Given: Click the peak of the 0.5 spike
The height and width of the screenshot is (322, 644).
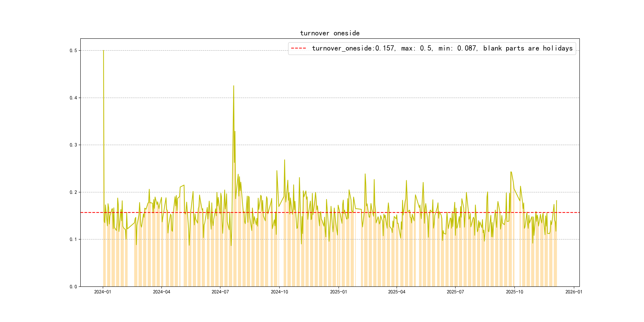Looking at the screenshot, I should pos(104,51).
